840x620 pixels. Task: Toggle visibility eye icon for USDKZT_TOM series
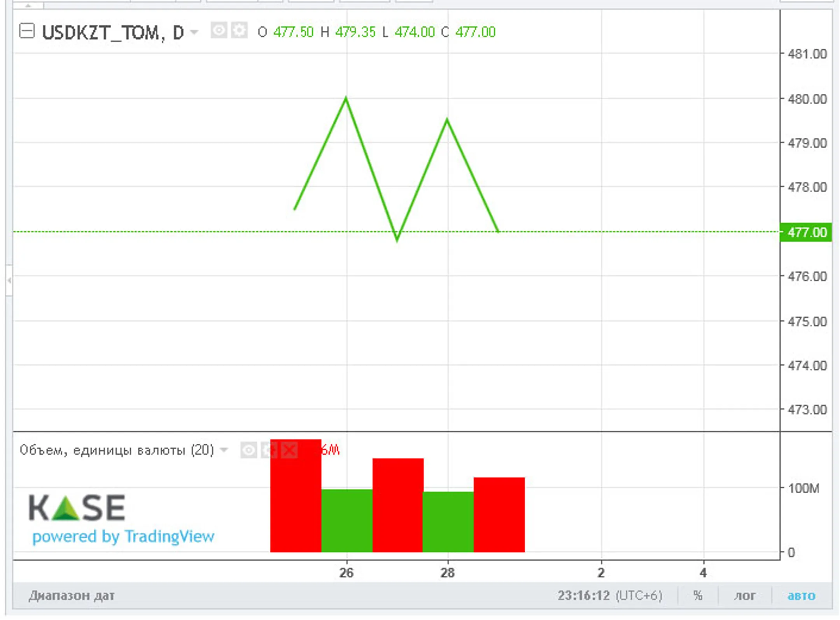click(219, 30)
